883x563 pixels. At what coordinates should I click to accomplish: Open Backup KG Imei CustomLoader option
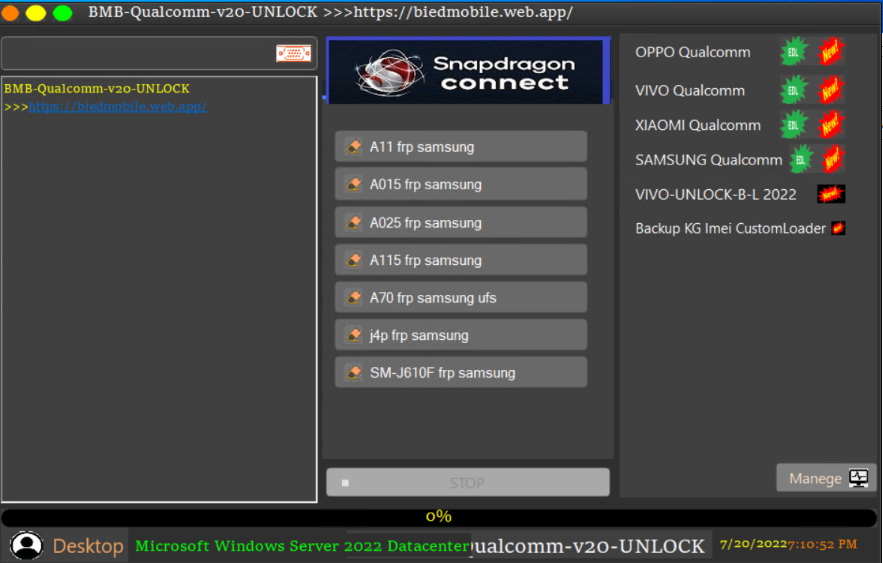(x=730, y=228)
